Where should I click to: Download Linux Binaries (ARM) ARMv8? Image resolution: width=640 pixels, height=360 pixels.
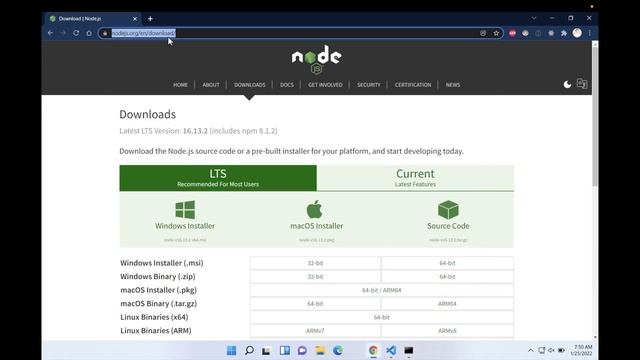(447, 331)
